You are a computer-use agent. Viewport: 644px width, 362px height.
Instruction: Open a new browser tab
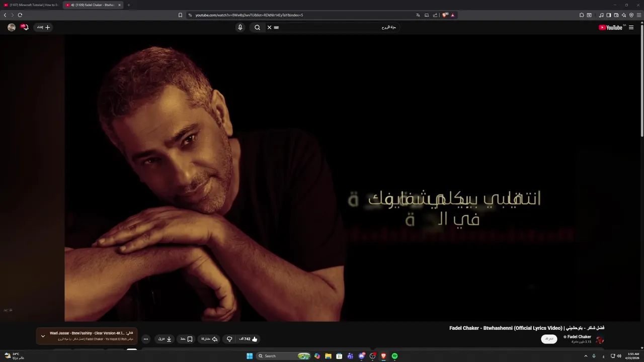[128, 5]
